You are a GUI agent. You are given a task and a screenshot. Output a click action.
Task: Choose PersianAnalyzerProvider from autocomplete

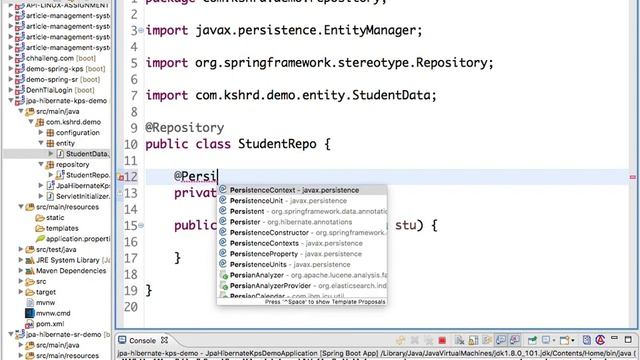pos(302,285)
